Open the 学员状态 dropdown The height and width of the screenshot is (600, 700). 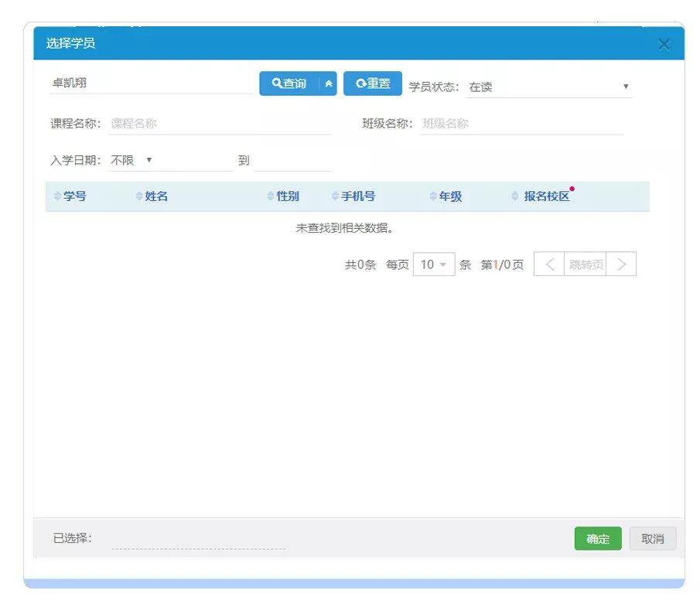[549, 87]
